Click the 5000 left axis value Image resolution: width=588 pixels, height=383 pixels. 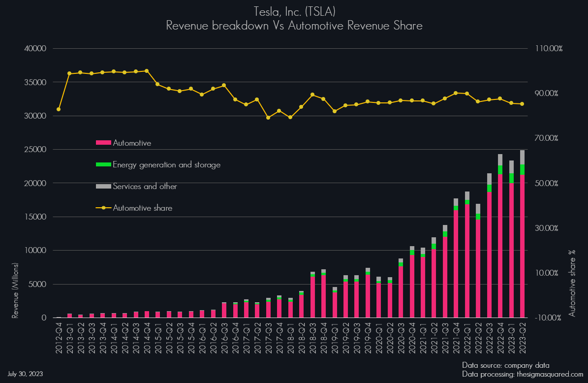pyautogui.click(x=37, y=285)
